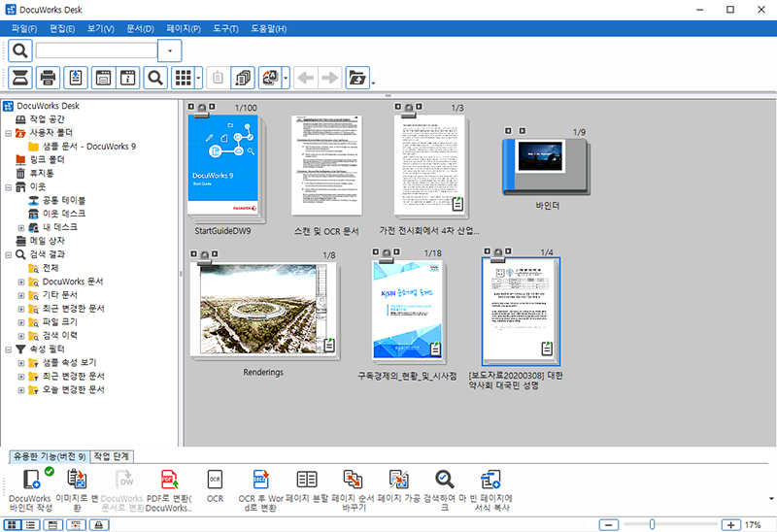Collapse the 사용자 폴더 tree node
Image resolution: width=777 pixels, height=532 pixels.
tap(9, 133)
